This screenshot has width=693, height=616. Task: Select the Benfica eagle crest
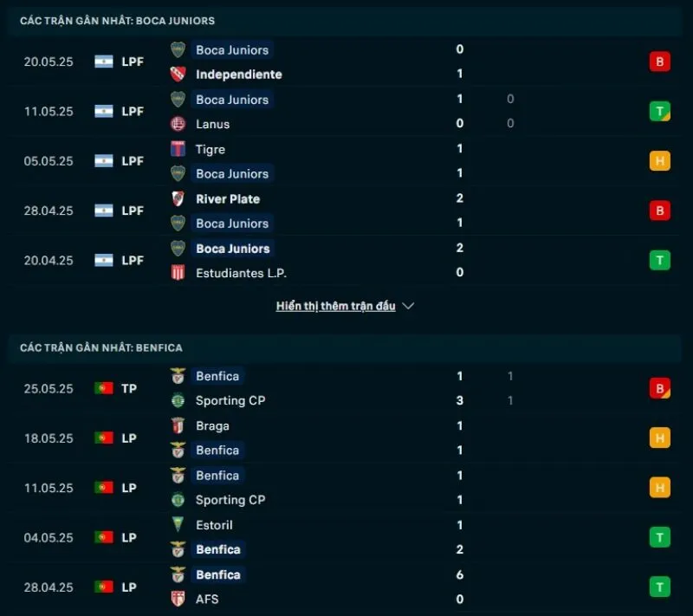point(178,376)
